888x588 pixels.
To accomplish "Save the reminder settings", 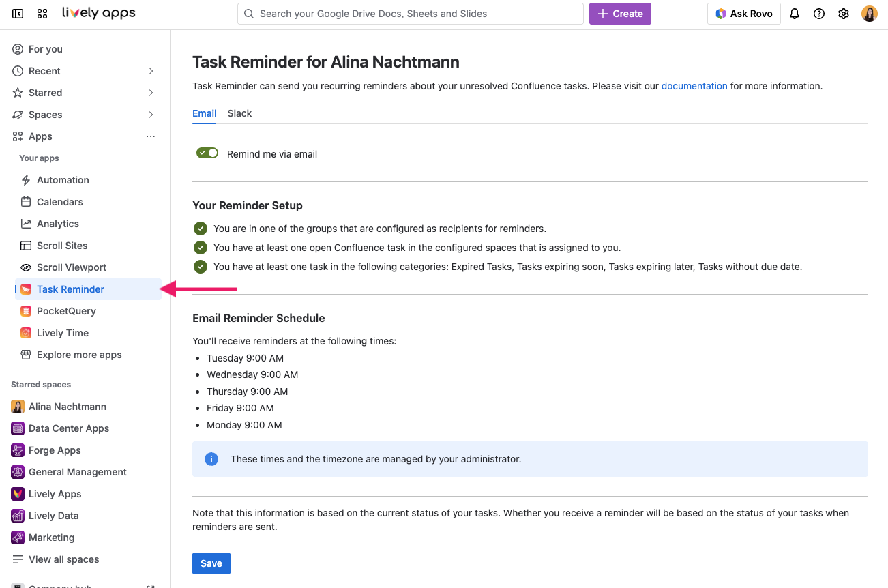I will [211, 563].
